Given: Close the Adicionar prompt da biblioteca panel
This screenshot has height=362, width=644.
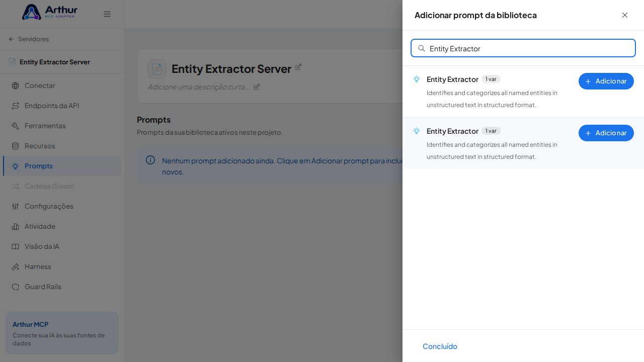Looking at the screenshot, I should pos(625,15).
